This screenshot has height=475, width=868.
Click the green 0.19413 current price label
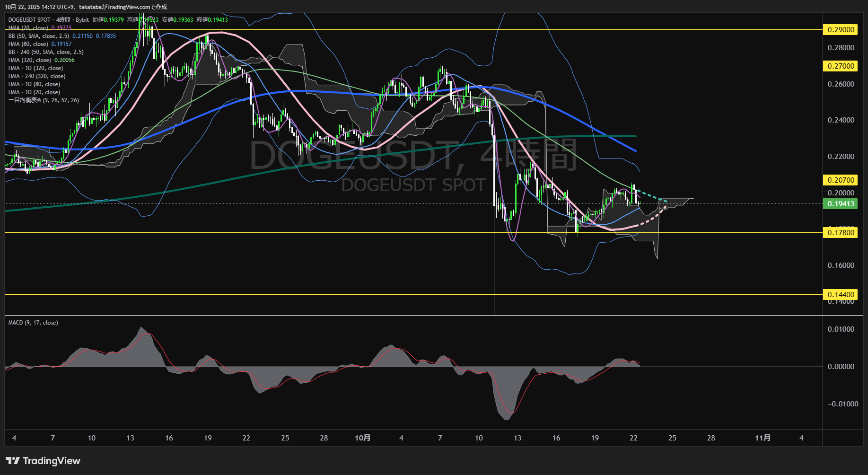click(841, 204)
